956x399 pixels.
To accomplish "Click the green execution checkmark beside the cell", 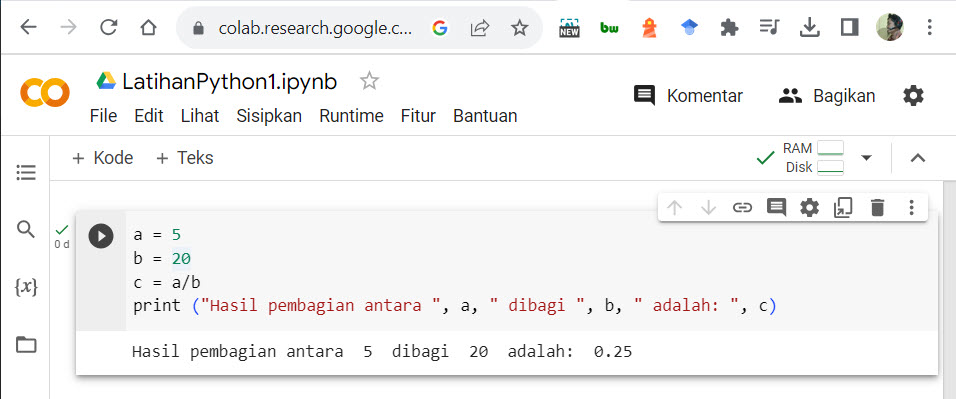I will (62, 229).
